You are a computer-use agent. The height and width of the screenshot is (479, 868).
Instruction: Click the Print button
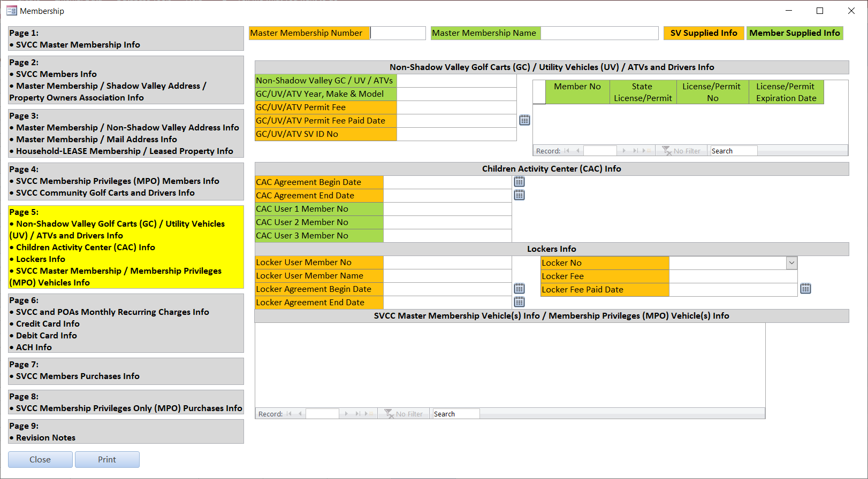point(107,459)
